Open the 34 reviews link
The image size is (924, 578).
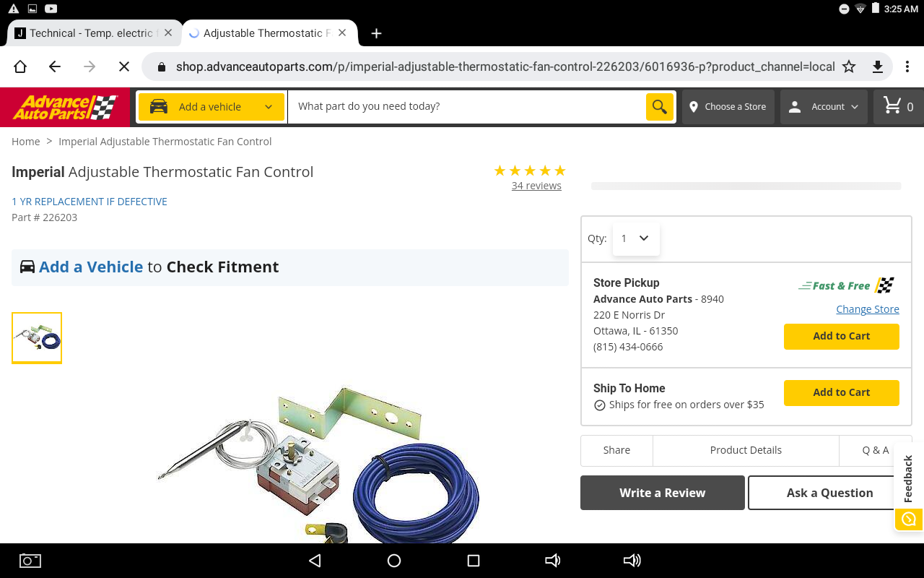[x=536, y=186]
